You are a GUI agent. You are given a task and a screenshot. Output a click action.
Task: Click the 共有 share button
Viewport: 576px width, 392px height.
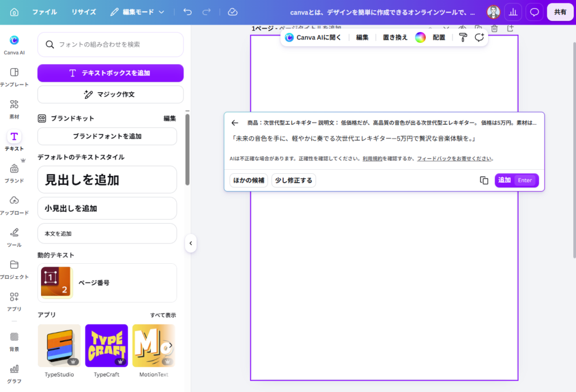(560, 12)
